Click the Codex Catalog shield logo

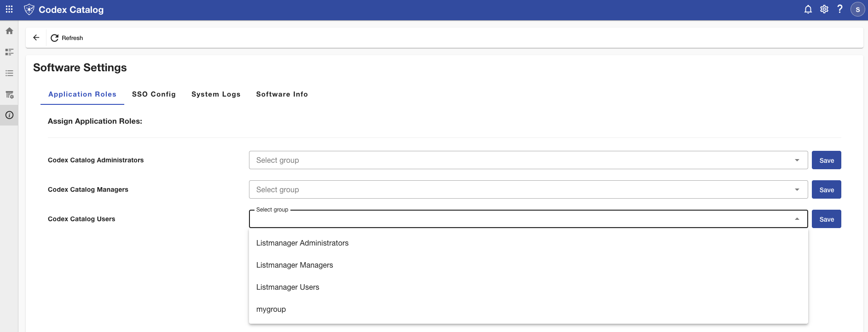[29, 9]
